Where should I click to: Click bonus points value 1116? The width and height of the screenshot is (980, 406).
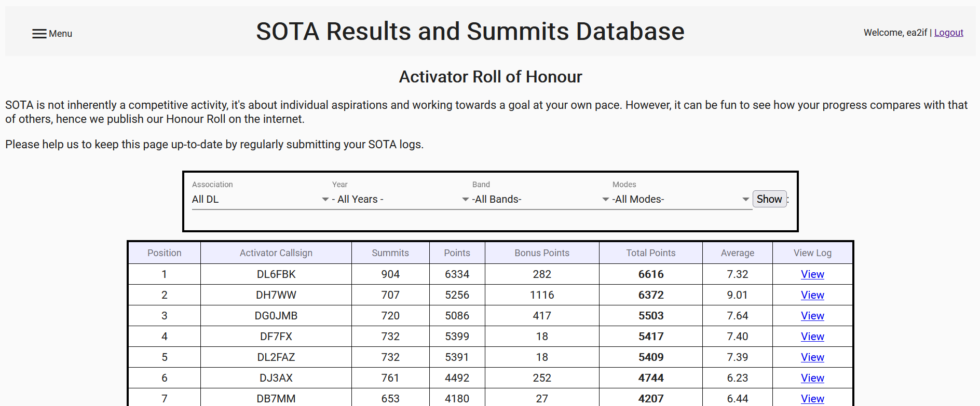(542, 295)
